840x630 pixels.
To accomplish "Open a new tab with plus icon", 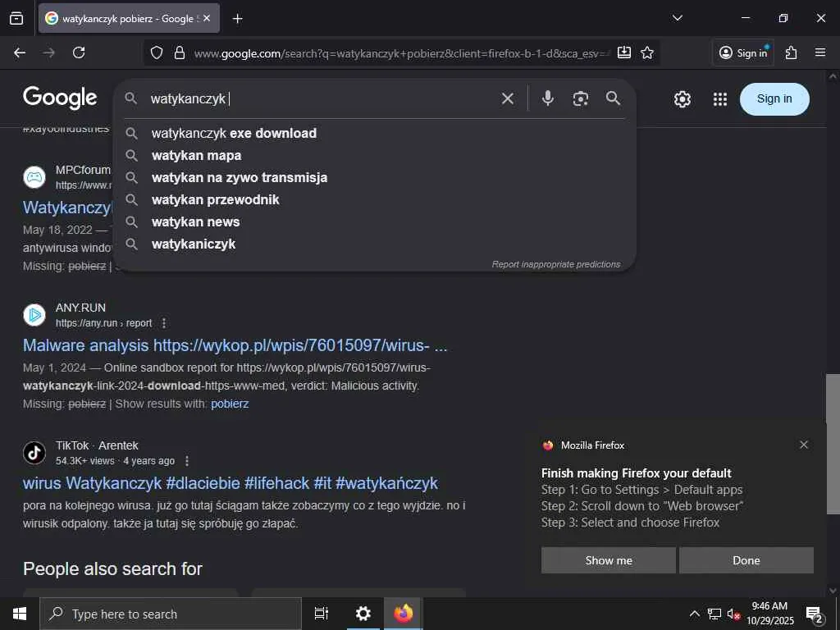I will click(x=237, y=19).
